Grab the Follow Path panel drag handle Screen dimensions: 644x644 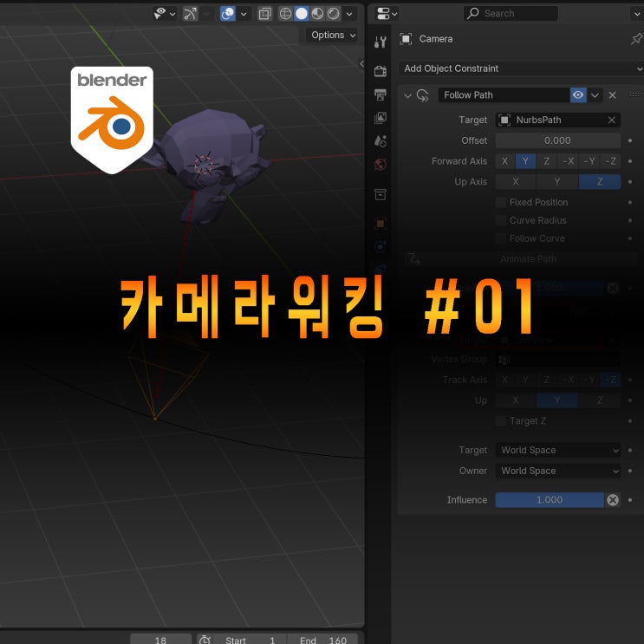click(634, 94)
